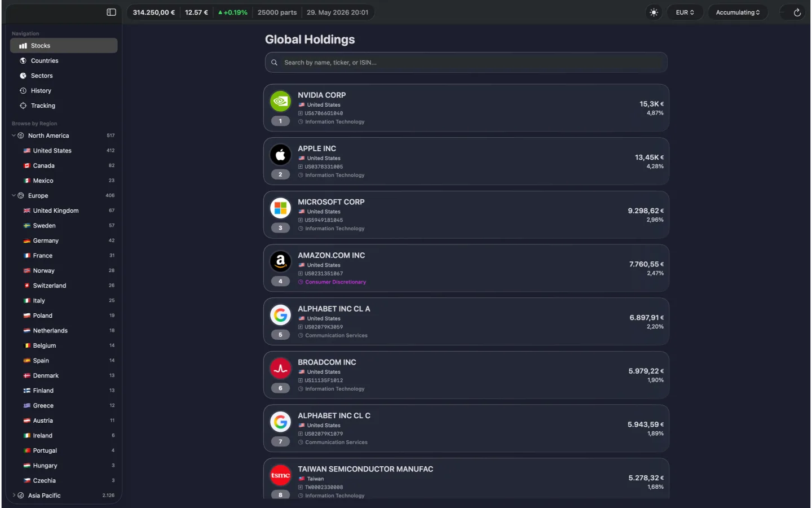Select Norway in region list
812x508 pixels.
[x=64, y=270]
